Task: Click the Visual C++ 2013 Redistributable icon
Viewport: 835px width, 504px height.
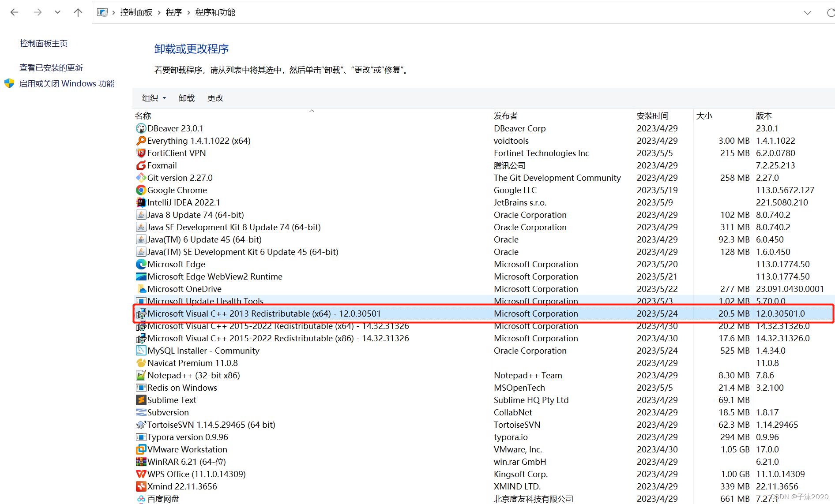Action: tap(141, 314)
